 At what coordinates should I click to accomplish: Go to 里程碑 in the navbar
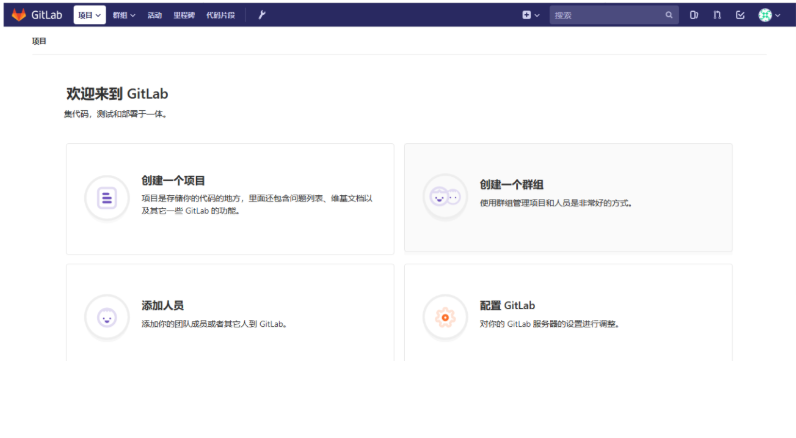(184, 15)
